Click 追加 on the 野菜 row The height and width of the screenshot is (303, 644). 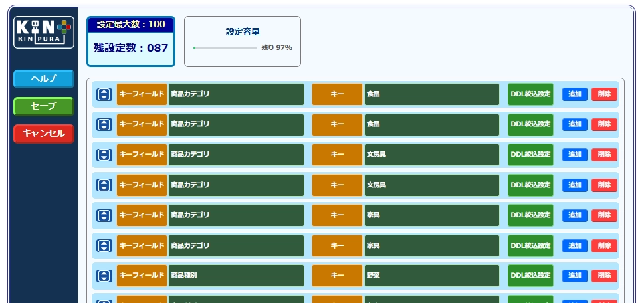tap(575, 276)
